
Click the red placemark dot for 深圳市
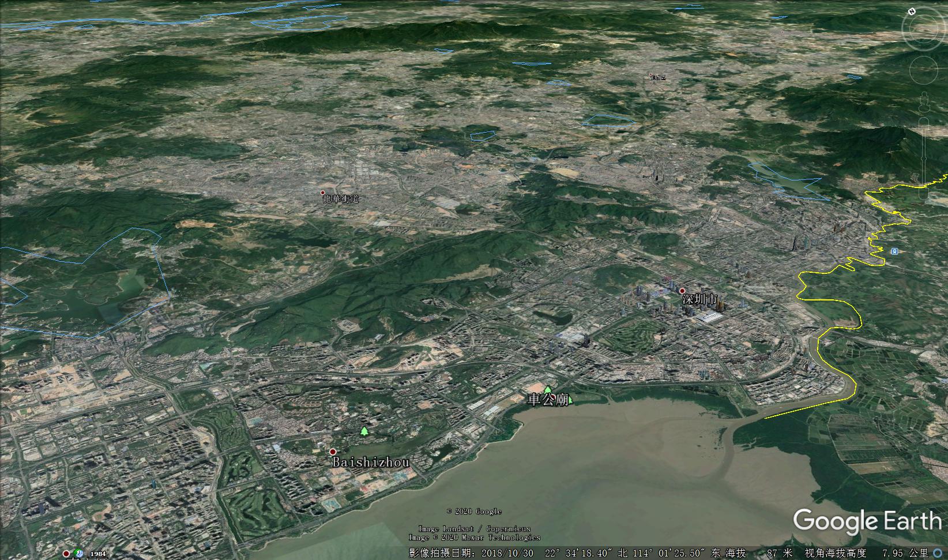pos(682,291)
